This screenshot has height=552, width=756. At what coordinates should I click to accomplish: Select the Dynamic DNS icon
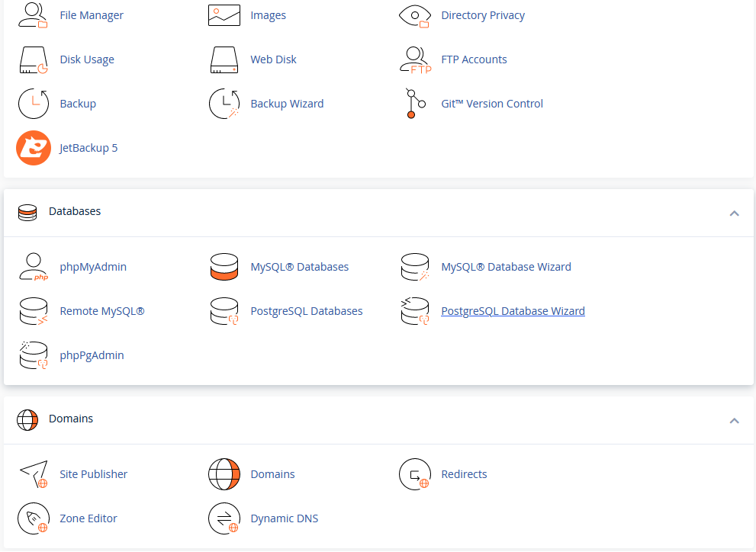pyautogui.click(x=224, y=518)
